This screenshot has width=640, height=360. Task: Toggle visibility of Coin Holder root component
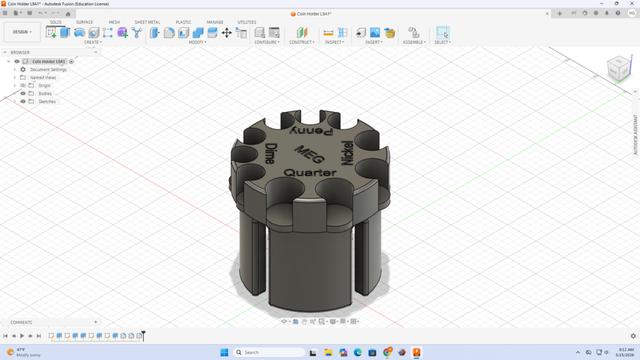(x=17, y=61)
